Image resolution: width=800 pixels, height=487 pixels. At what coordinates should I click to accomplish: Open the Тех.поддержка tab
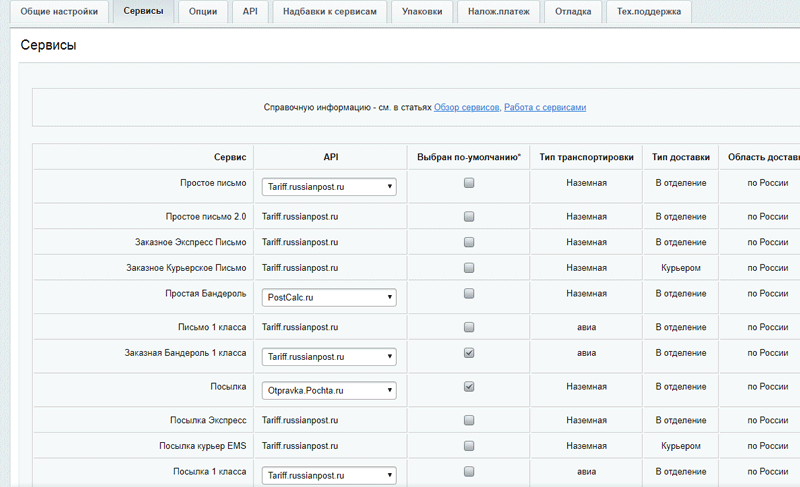(650, 12)
